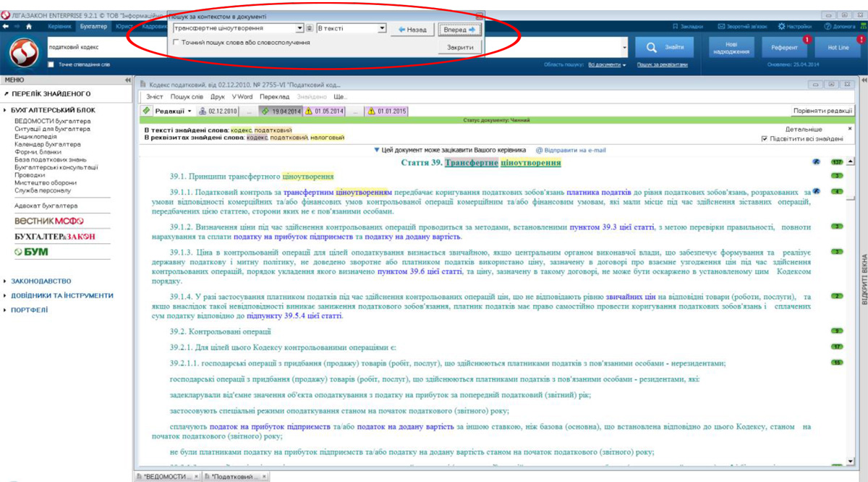Screen dimensions: 868x482
Task: Click the green Редакції diamond icon
Action: click(x=147, y=111)
